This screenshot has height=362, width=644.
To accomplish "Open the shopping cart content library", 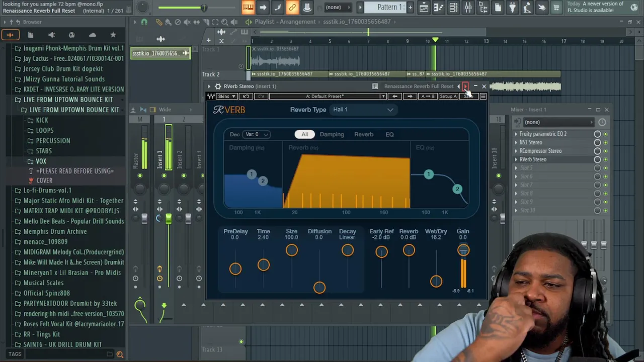I will [x=556, y=8].
